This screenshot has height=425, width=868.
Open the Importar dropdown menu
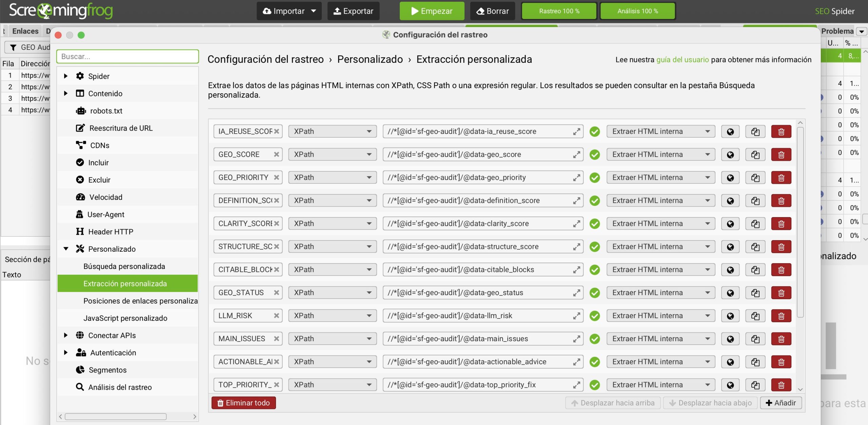point(313,11)
